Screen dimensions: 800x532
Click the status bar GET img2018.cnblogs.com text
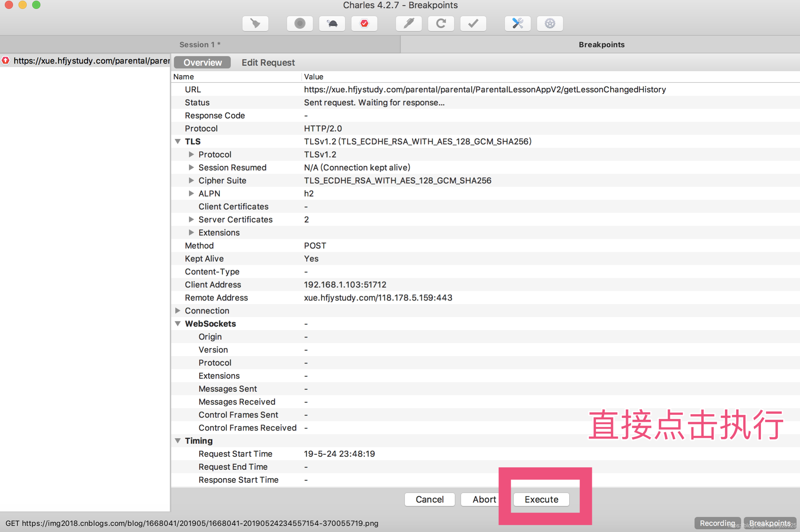(x=192, y=523)
